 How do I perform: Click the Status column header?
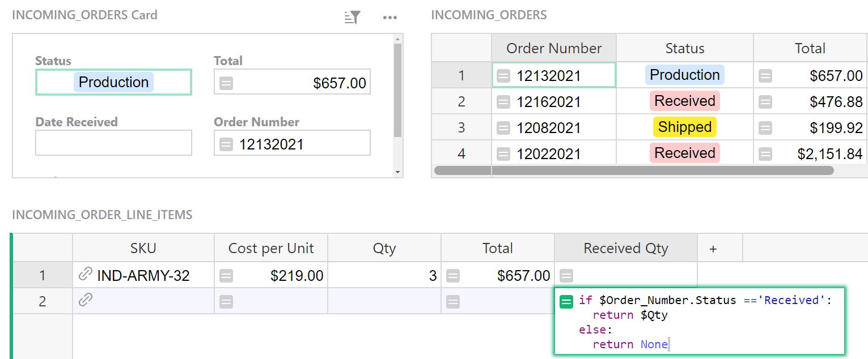pos(684,48)
